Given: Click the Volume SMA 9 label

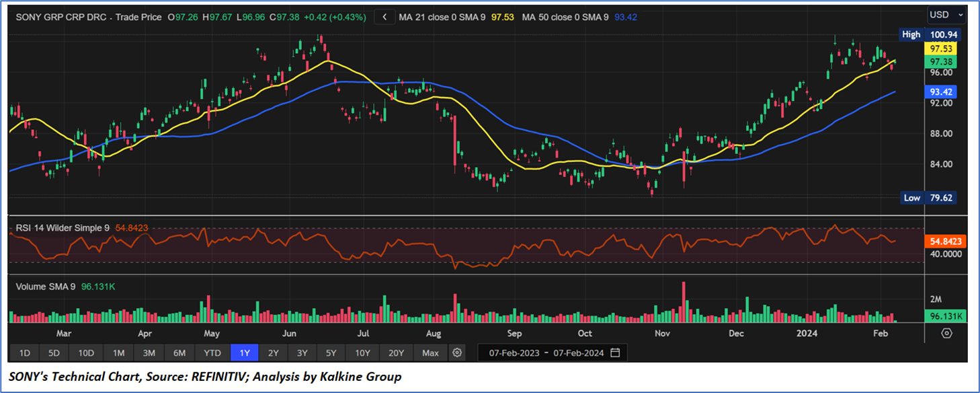Looking at the screenshot, I should pos(46,287).
